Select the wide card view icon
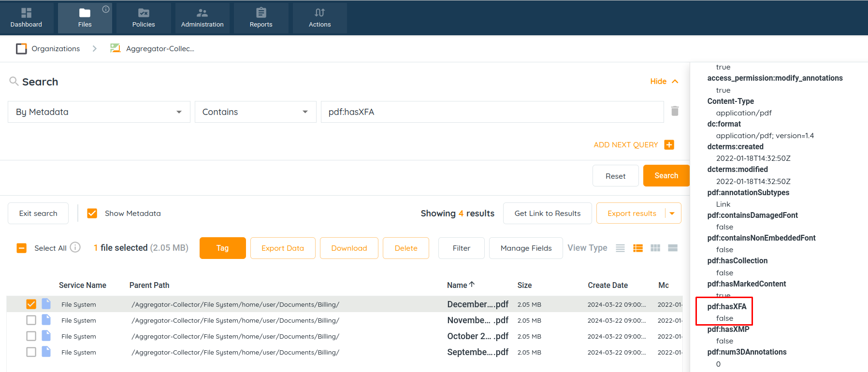 672,248
